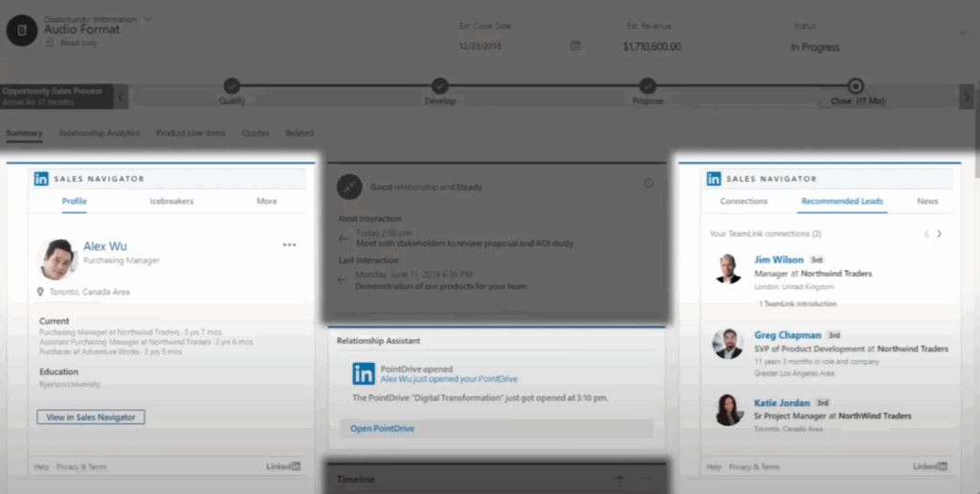Select Icebreakers tab in Sales Navigator

click(x=171, y=201)
